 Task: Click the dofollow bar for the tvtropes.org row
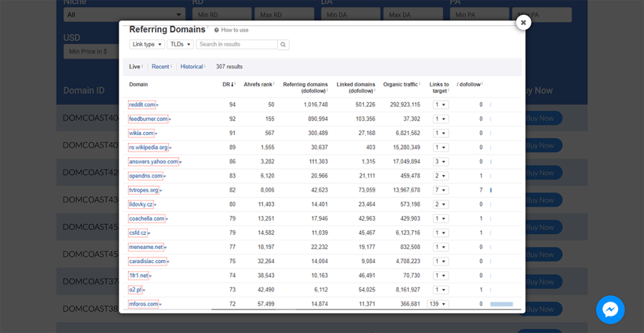click(491, 190)
